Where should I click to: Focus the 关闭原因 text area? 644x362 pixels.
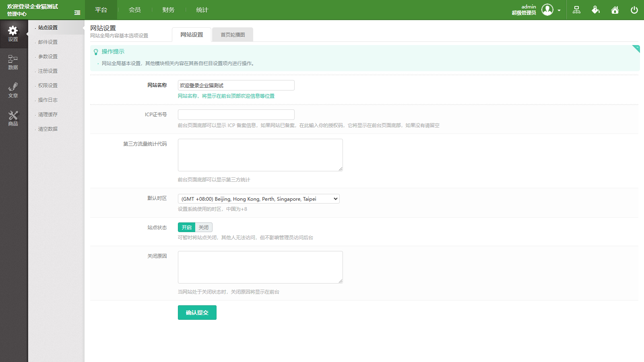click(260, 267)
